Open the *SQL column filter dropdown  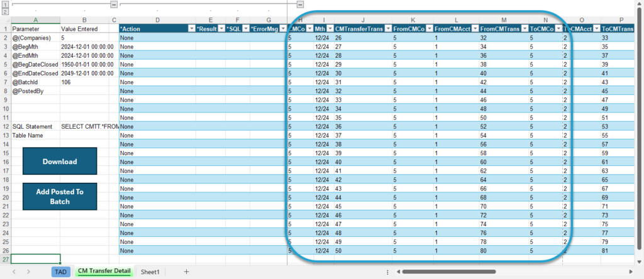pyautogui.click(x=246, y=29)
